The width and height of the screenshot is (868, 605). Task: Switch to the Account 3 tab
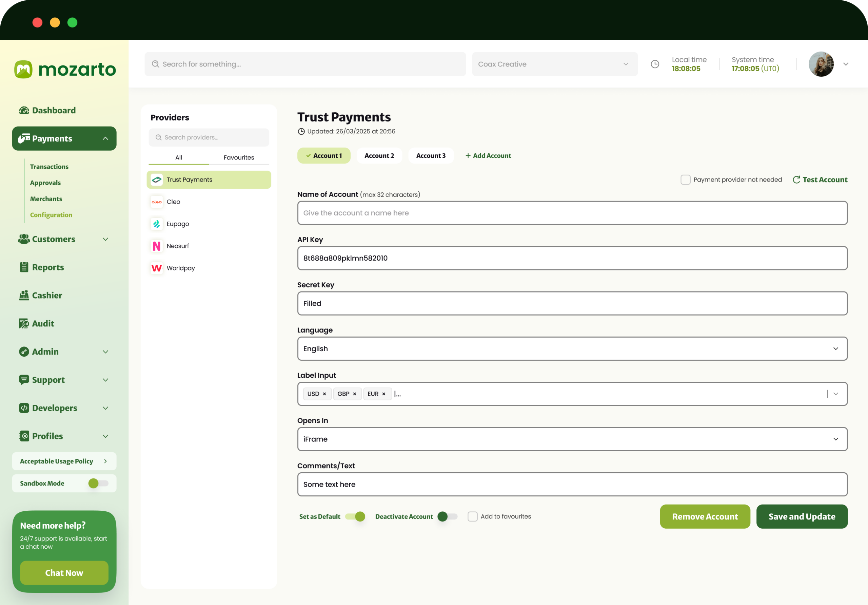431,155
